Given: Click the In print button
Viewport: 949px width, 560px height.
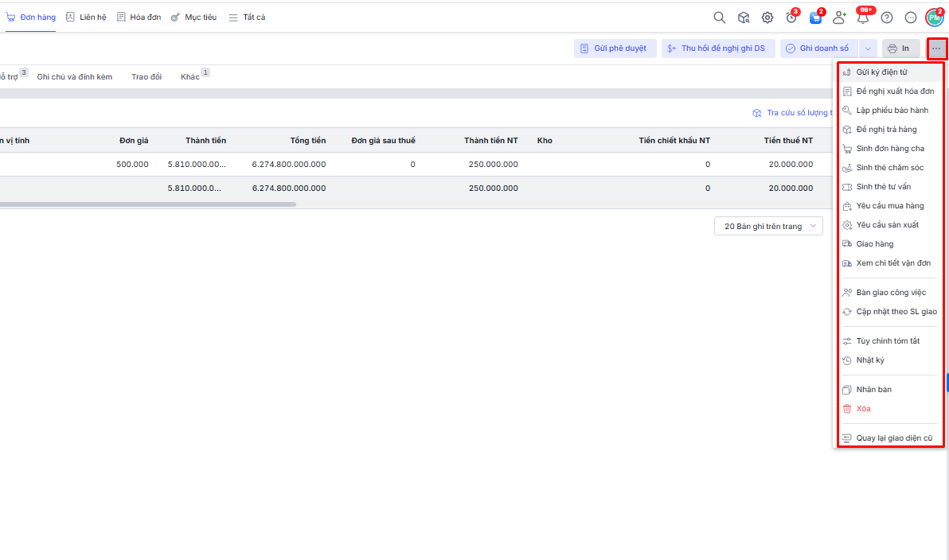Looking at the screenshot, I should [900, 49].
